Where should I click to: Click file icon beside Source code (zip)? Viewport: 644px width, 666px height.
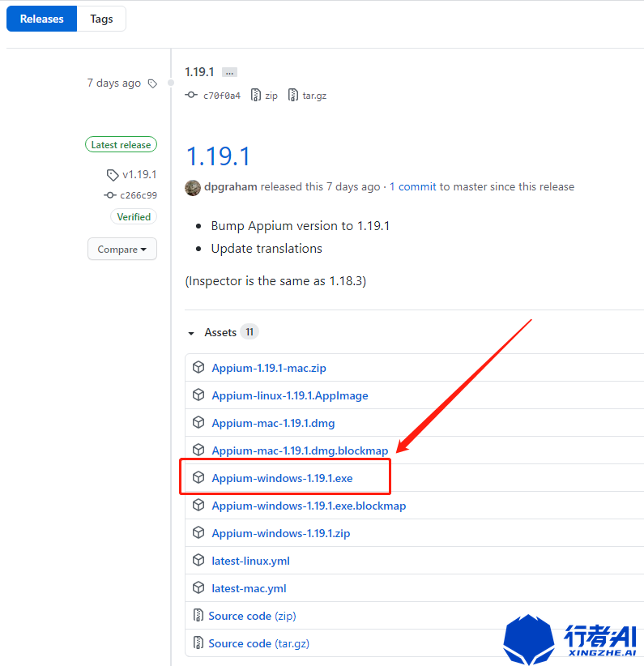(x=198, y=615)
